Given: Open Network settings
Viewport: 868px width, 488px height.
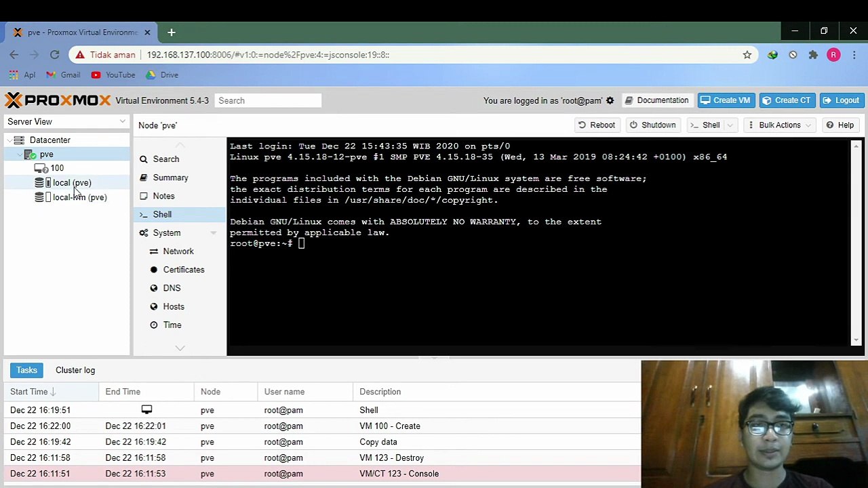Looking at the screenshot, I should point(178,251).
